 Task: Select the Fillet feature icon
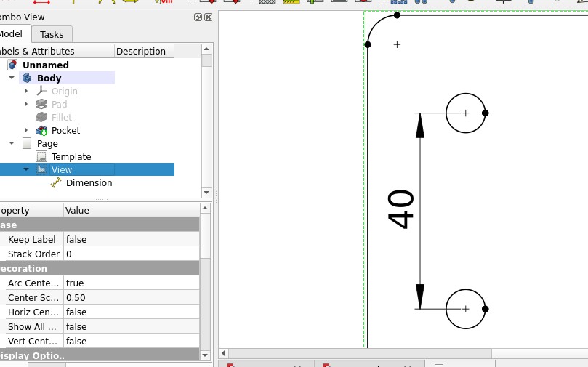pyautogui.click(x=41, y=118)
